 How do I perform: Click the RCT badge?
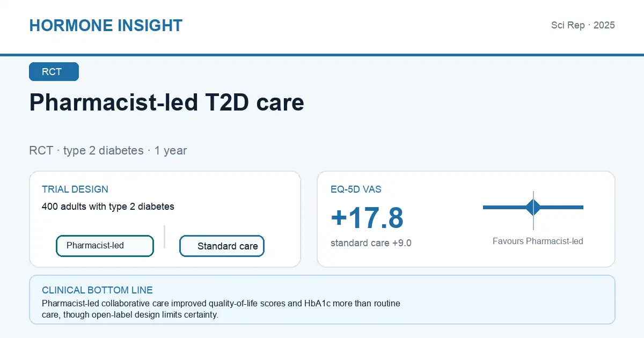coord(54,72)
